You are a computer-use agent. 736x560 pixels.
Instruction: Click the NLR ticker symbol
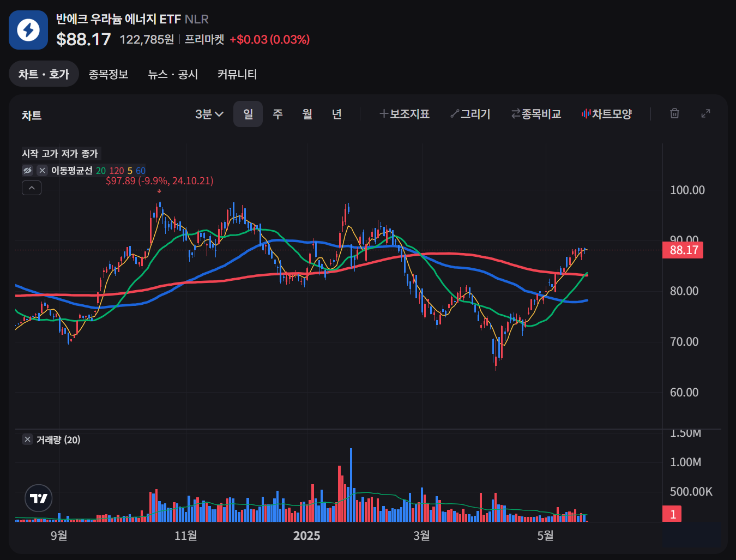tap(197, 19)
